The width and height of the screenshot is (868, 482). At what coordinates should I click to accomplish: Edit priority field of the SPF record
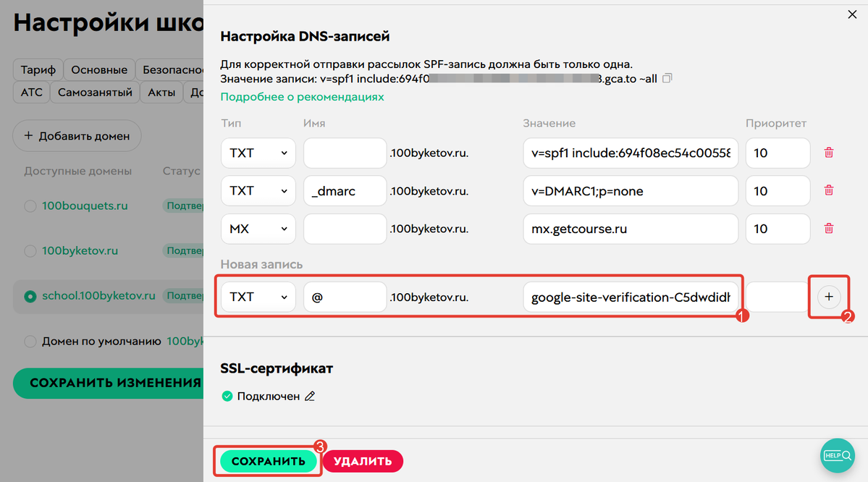(x=778, y=153)
